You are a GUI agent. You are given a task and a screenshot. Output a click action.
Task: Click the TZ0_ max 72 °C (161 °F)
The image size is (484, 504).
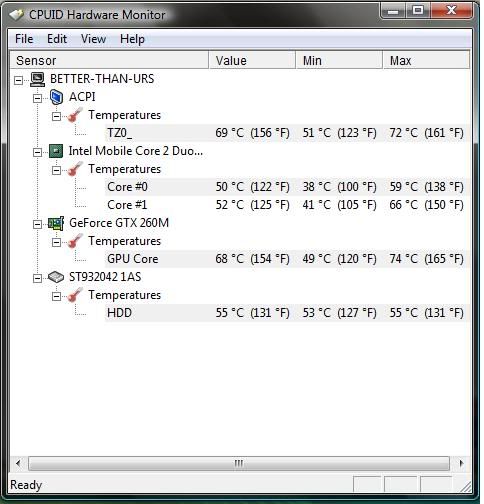point(427,133)
